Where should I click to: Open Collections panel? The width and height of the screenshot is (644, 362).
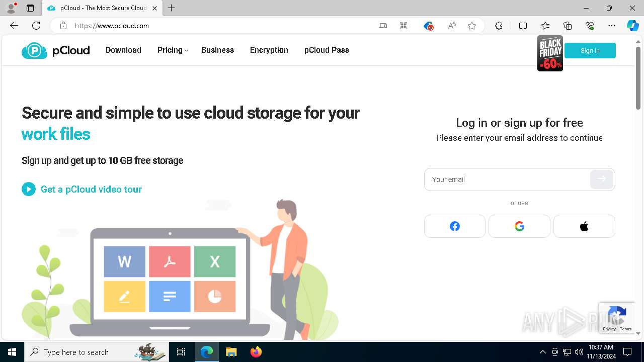pyautogui.click(x=568, y=26)
